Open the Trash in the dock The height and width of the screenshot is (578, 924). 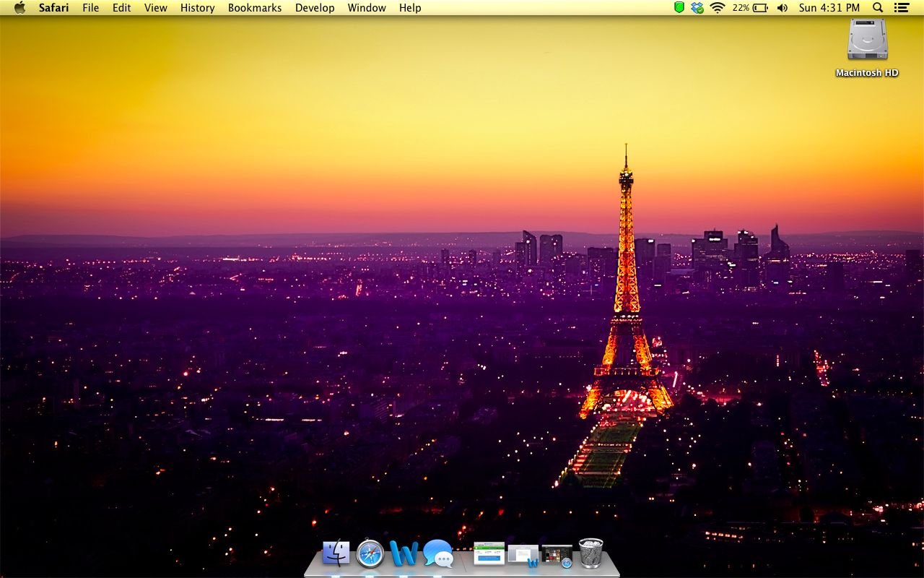coord(590,553)
